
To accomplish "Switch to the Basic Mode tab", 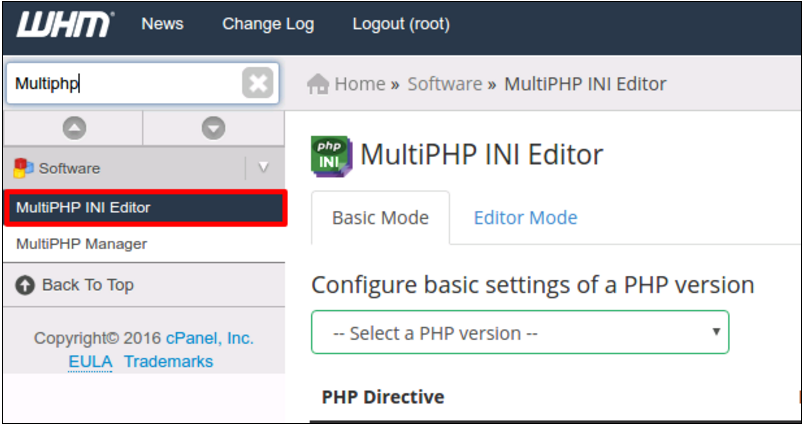I will 380,218.
